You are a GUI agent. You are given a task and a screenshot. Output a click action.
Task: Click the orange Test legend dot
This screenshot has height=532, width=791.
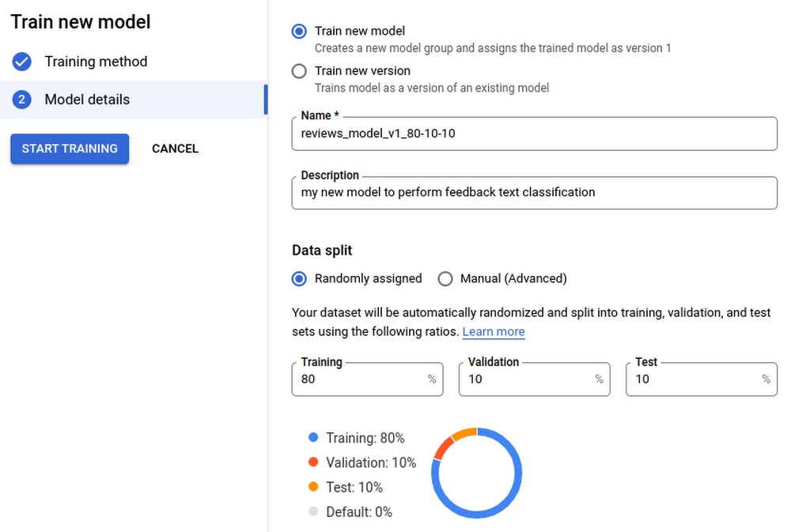tap(313, 487)
